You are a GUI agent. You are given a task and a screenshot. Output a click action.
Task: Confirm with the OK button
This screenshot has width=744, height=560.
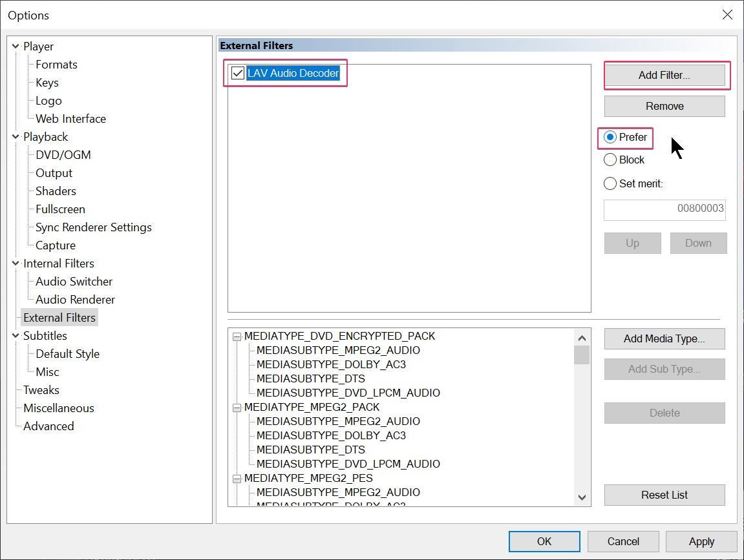(544, 541)
